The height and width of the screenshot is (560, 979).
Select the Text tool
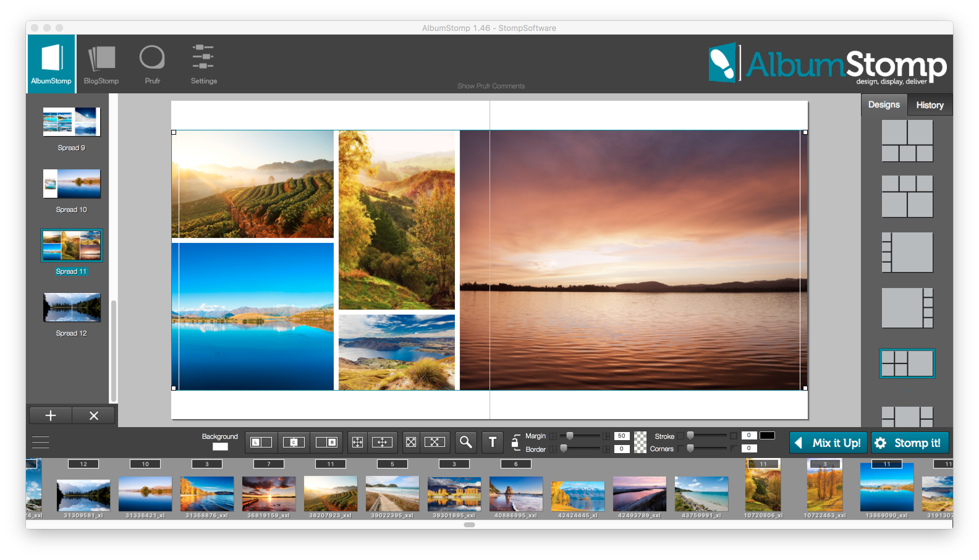[x=493, y=442]
